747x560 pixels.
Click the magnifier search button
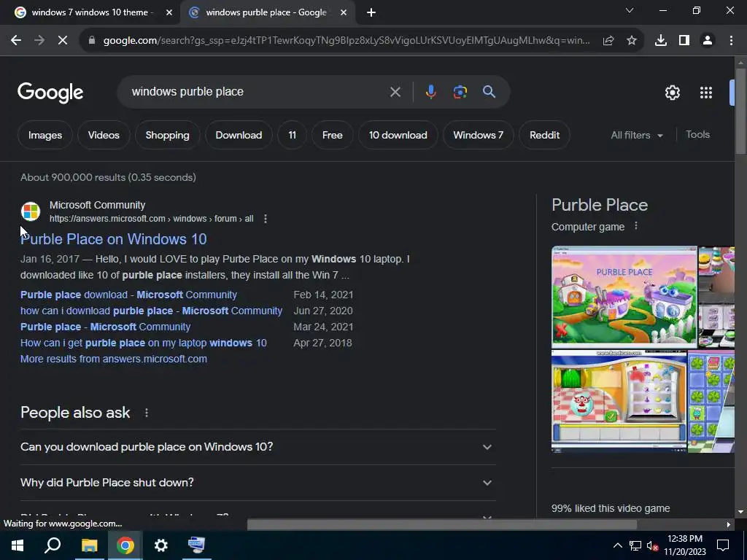(x=489, y=92)
